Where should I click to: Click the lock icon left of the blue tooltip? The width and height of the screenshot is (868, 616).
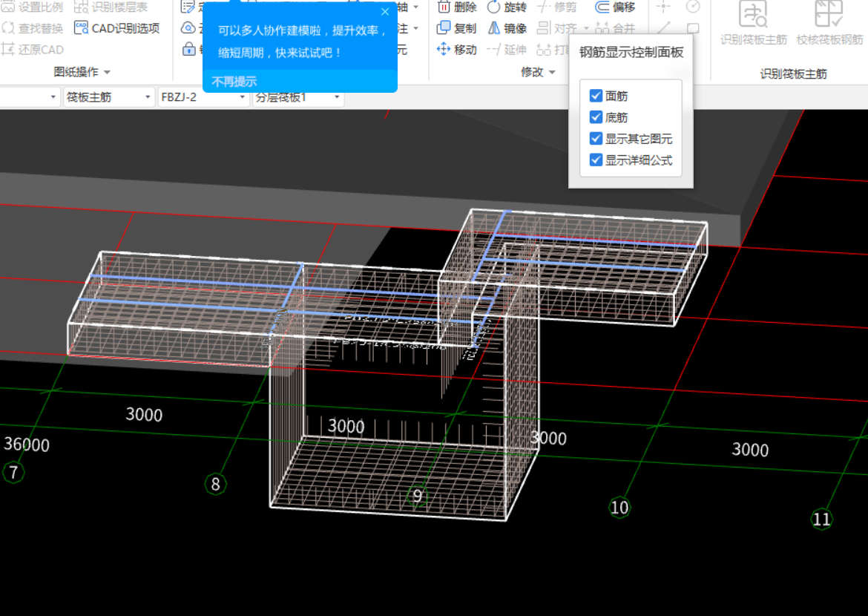point(188,49)
